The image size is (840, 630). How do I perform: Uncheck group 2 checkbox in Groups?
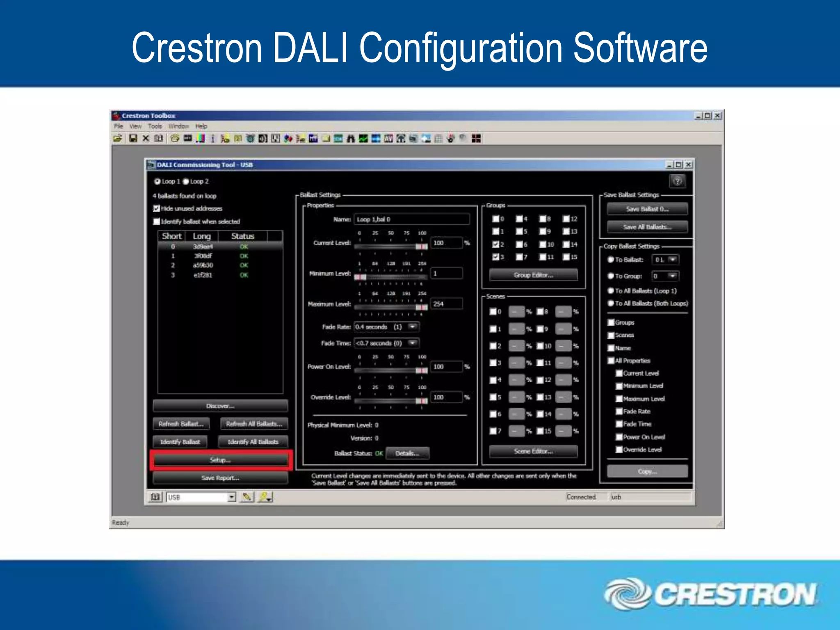click(495, 244)
